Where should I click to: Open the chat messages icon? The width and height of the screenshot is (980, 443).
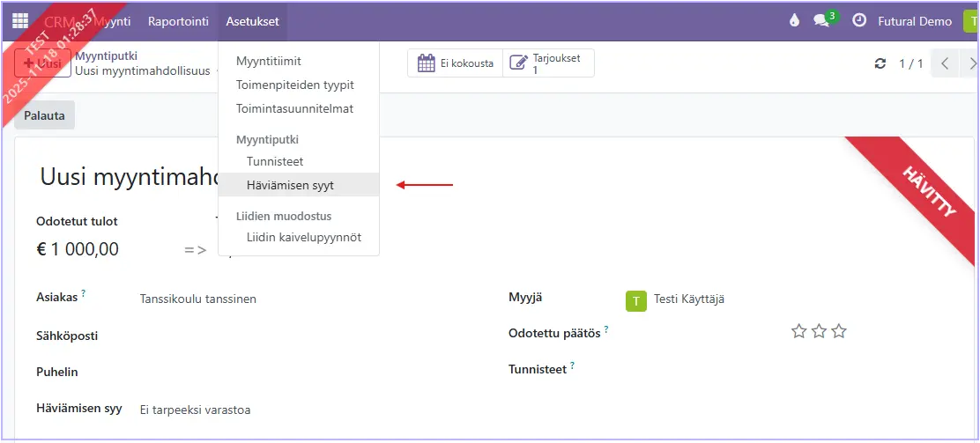[x=823, y=21]
